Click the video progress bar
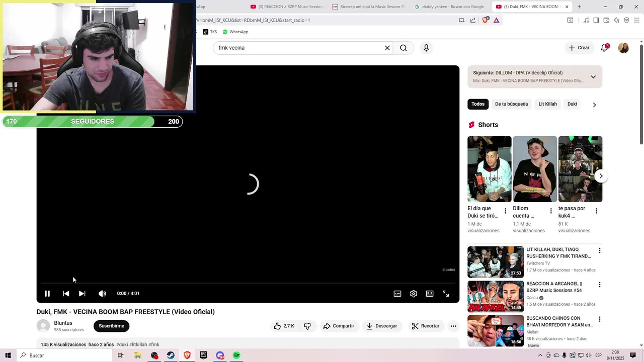Screen dimensions: 644x362 pos(248,284)
